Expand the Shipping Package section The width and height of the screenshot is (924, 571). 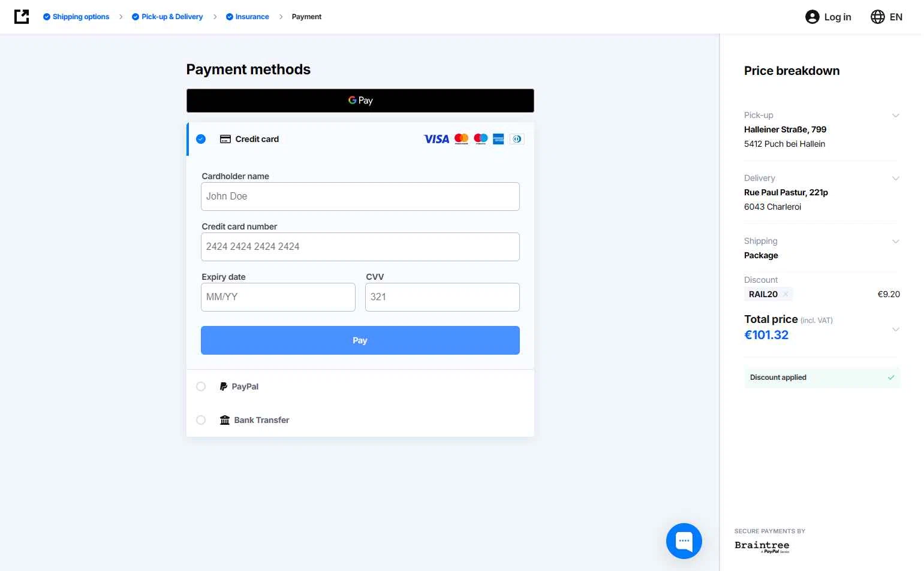tap(895, 241)
